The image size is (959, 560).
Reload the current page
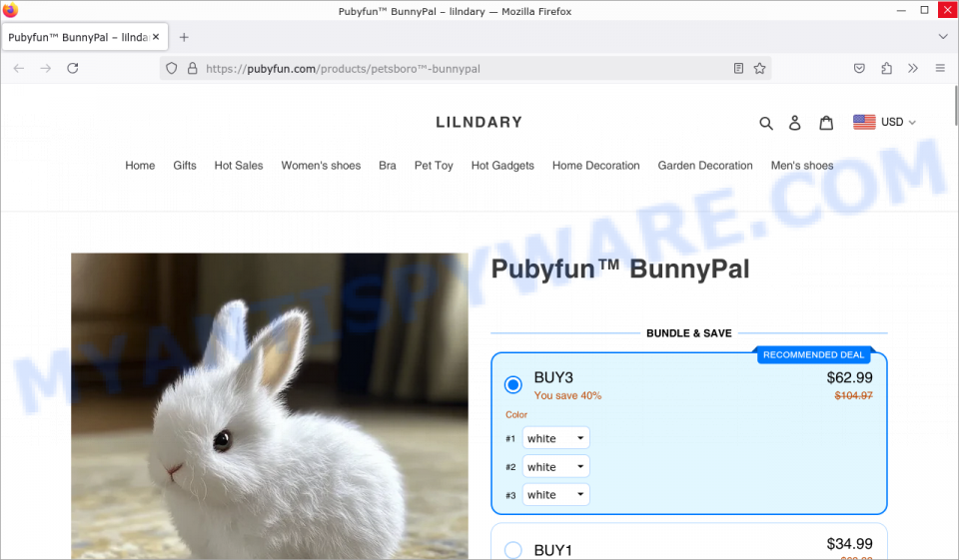[x=73, y=69]
